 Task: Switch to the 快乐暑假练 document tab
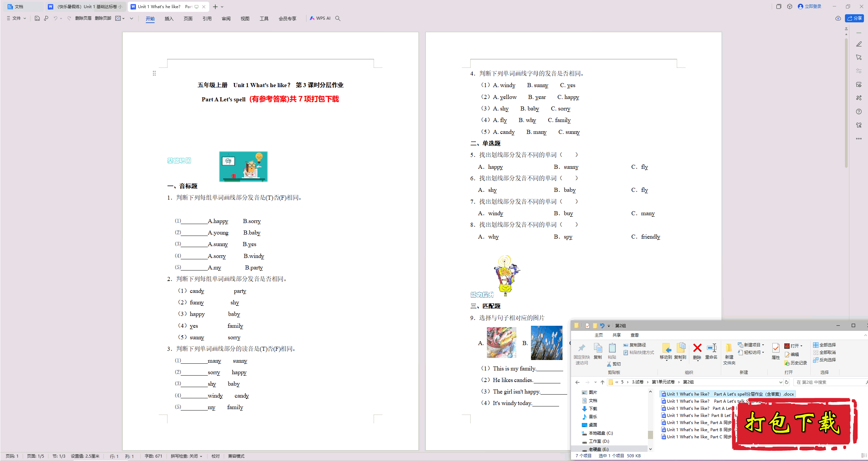(86, 6)
